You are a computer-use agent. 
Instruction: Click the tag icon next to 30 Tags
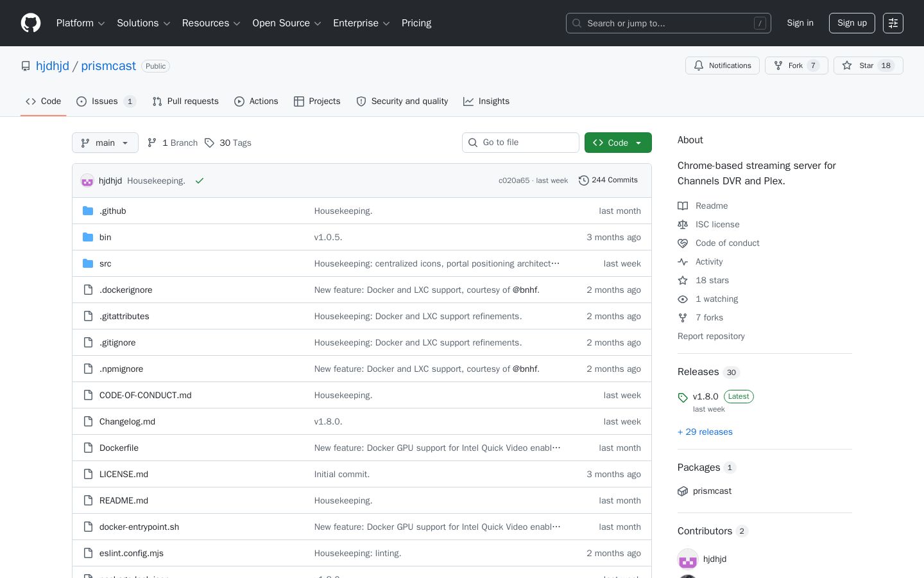(209, 143)
